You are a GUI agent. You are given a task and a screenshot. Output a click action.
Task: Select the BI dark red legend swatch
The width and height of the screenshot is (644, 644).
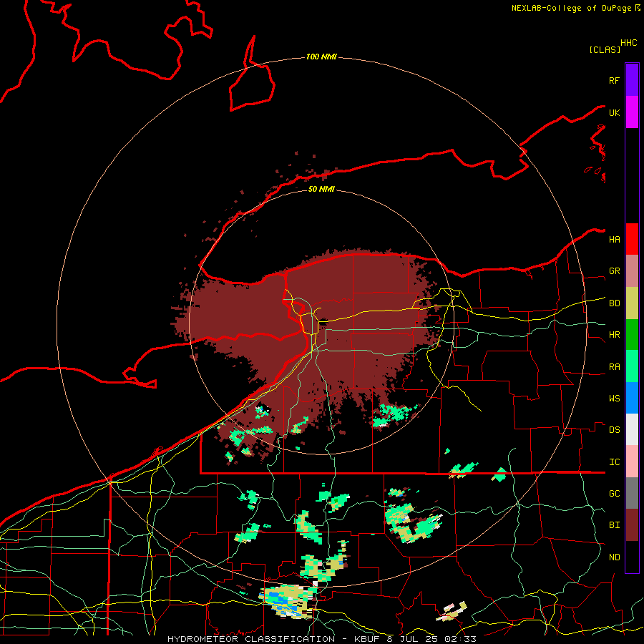[x=632, y=525]
